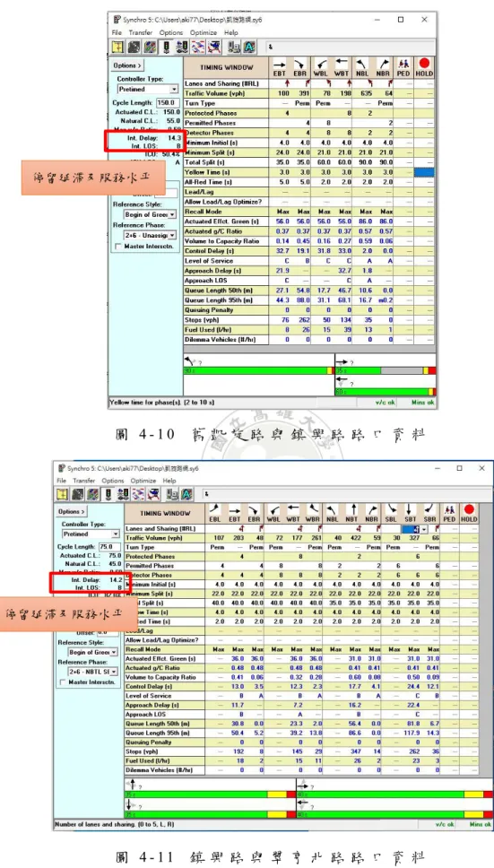
Task: Open Optimize menu in Fig 4-10 Synchro window
Action: pyautogui.click(x=203, y=32)
